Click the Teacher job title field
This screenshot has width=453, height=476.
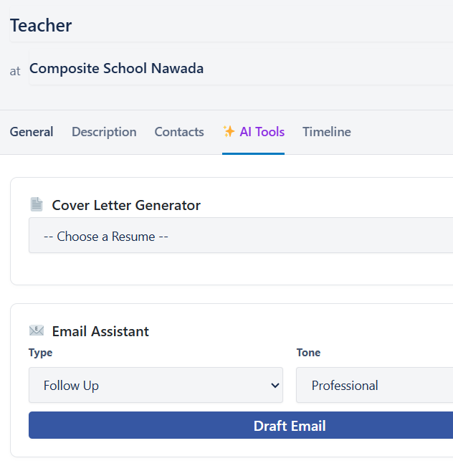click(229, 26)
